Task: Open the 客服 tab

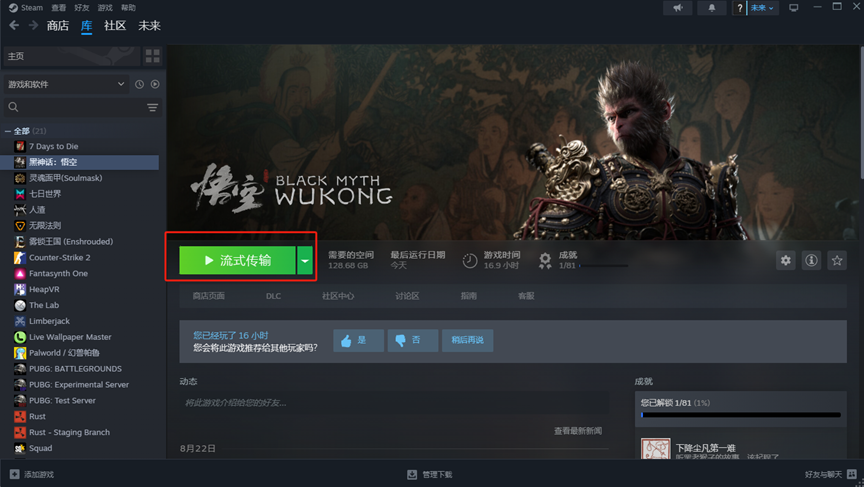Action: point(526,296)
